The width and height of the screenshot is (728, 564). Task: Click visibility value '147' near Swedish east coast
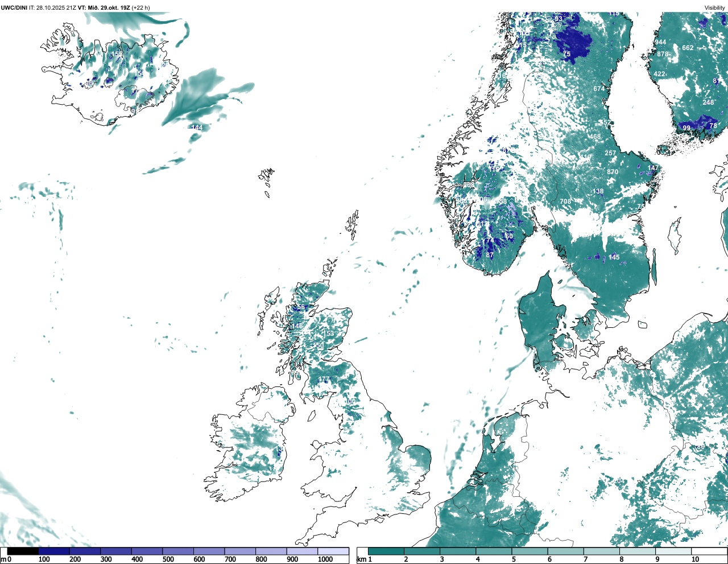[653, 168]
